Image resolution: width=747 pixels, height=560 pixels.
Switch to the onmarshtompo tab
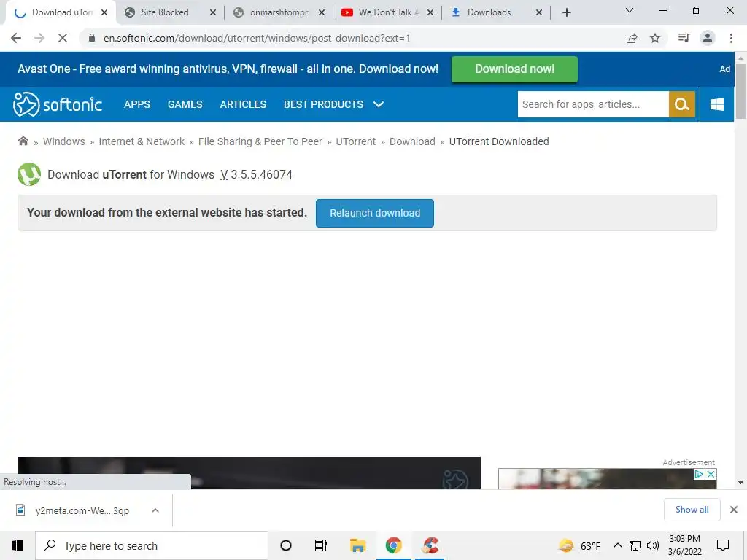279,12
